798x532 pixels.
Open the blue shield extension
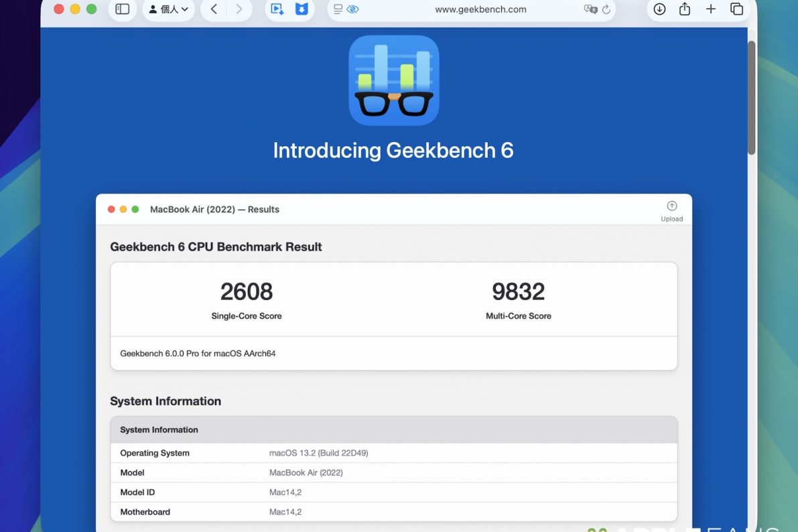point(302,9)
